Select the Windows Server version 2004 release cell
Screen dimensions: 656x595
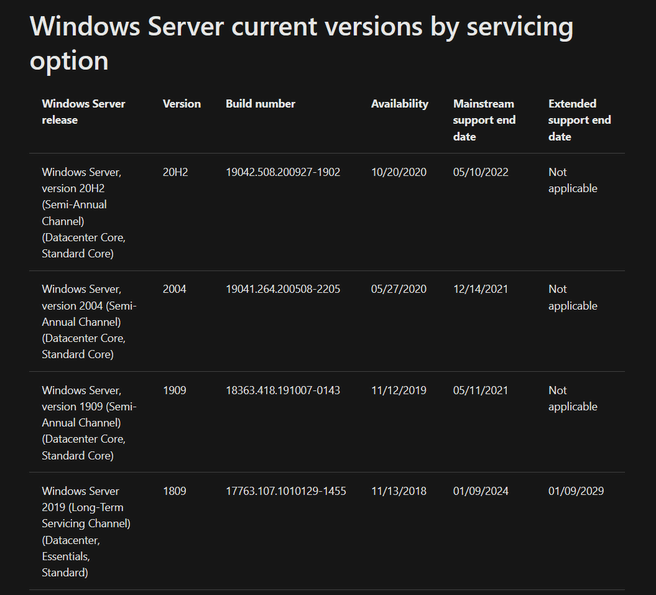click(x=89, y=321)
